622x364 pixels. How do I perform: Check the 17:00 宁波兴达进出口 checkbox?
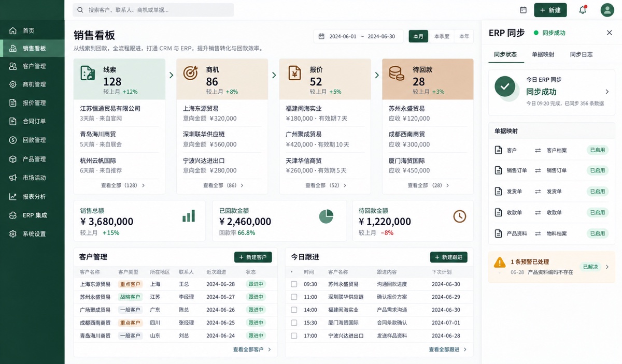tap(294, 336)
